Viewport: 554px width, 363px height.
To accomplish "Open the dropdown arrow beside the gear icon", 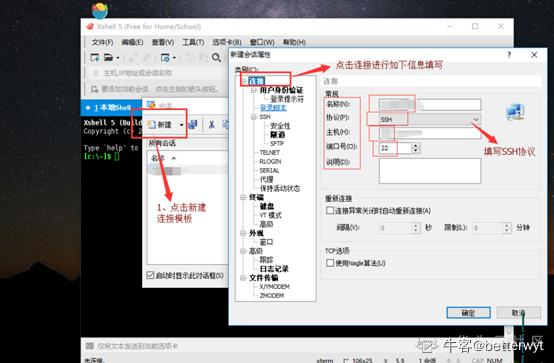I will [174, 58].
